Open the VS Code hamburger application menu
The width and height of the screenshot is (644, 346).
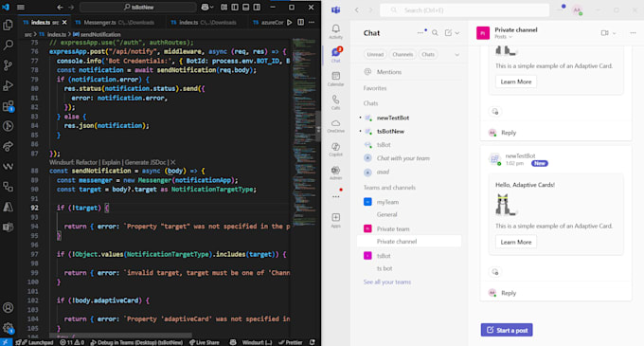click(21, 7)
